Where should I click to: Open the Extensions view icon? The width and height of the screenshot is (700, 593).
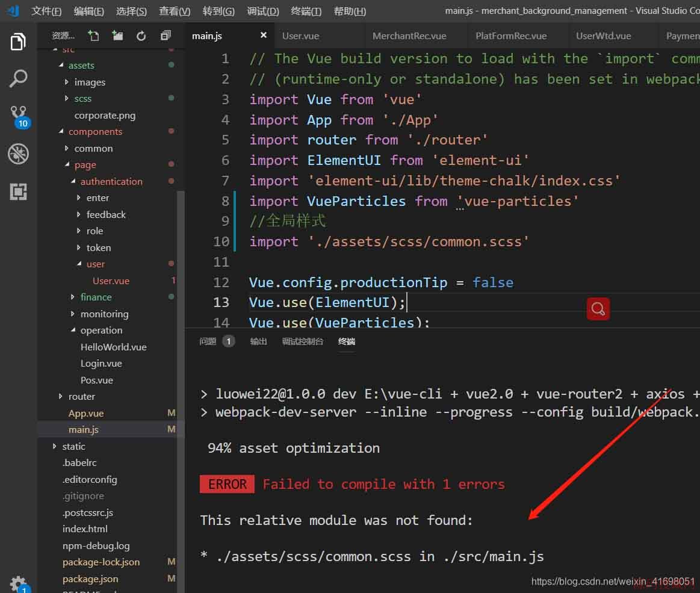click(18, 191)
